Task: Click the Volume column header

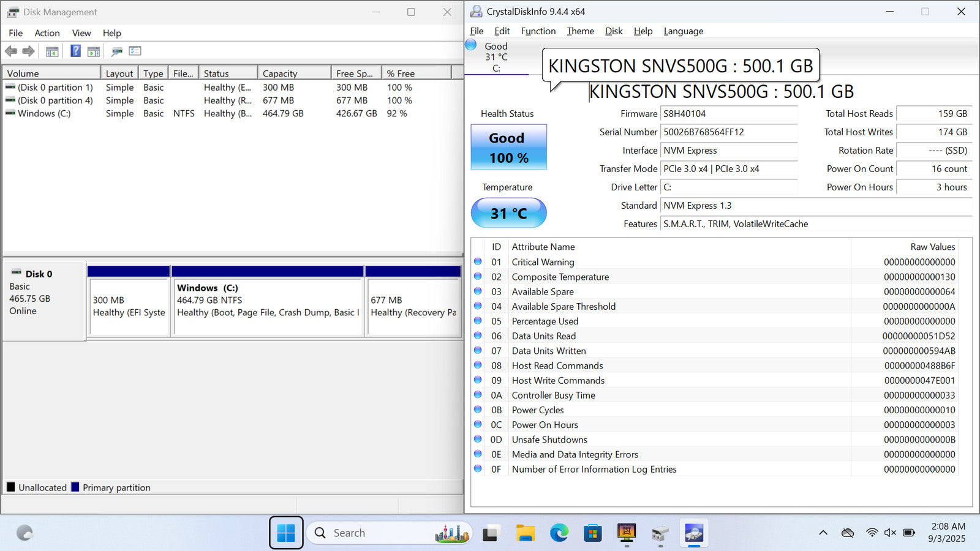Action: click(x=52, y=73)
